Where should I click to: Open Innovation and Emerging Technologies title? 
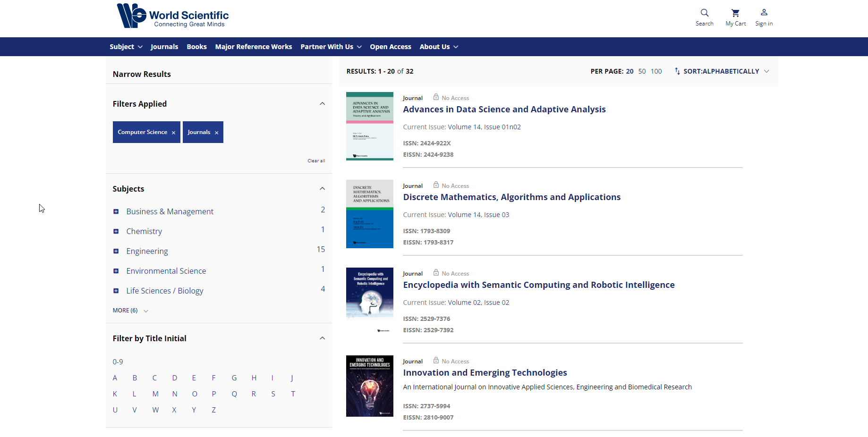[x=485, y=373]
